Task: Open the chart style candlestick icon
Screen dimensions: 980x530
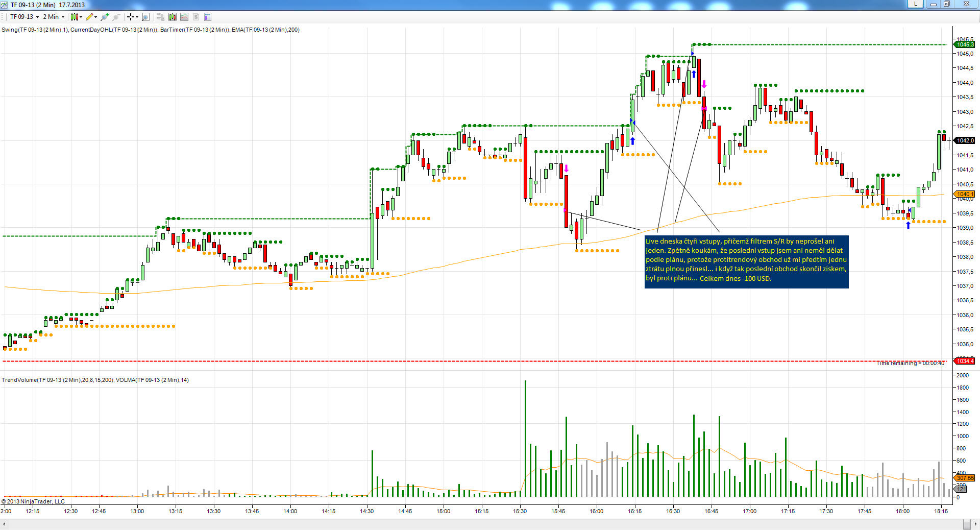Action: (74, 17)
